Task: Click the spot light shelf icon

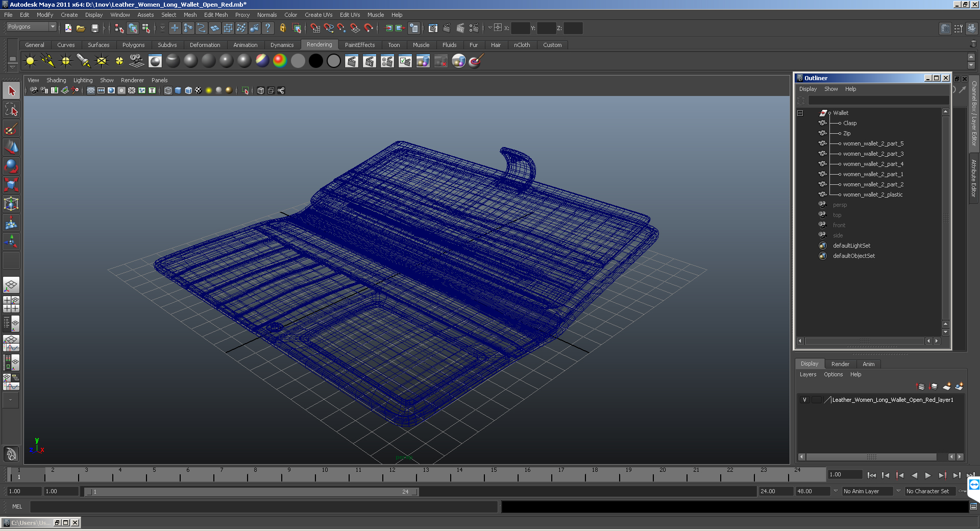Action: (84, 61)
